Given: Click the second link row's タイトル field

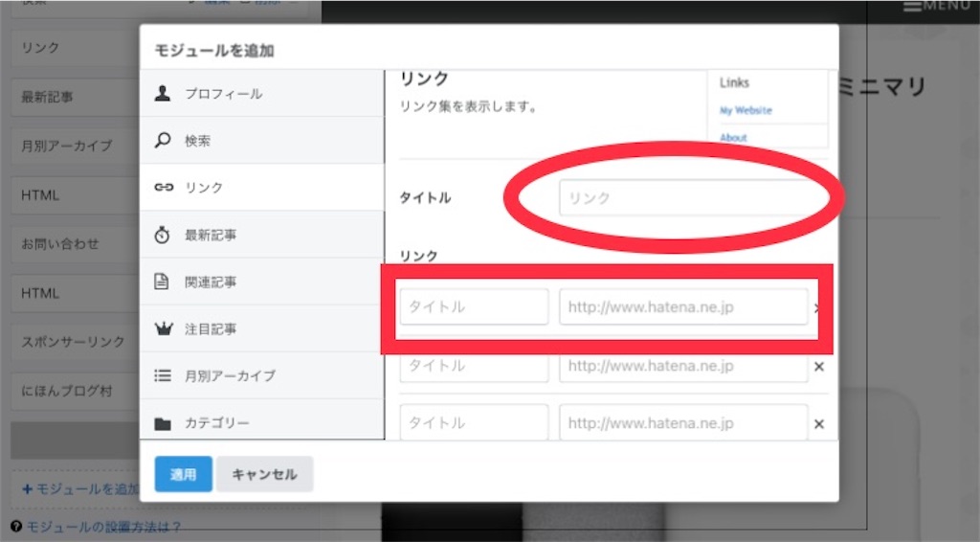Looking at the screenshot, I should pos(474,368).
